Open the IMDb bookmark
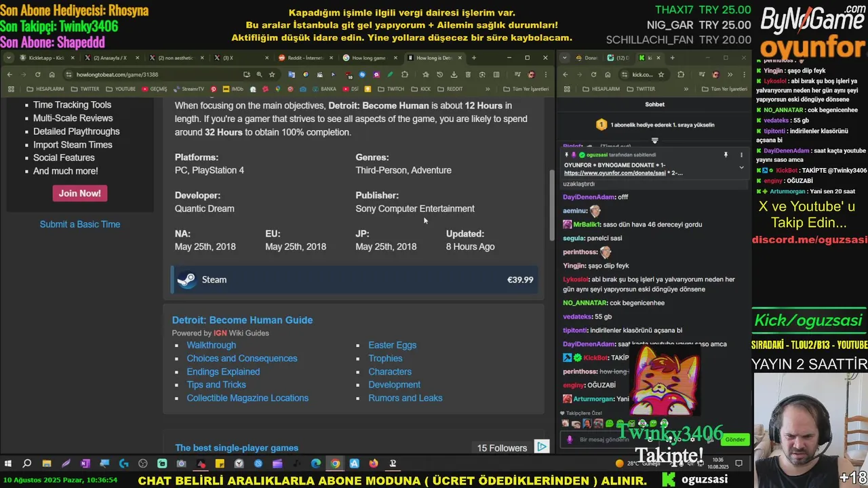This screenshot has height=488, width=868. [x=233, y=89]
